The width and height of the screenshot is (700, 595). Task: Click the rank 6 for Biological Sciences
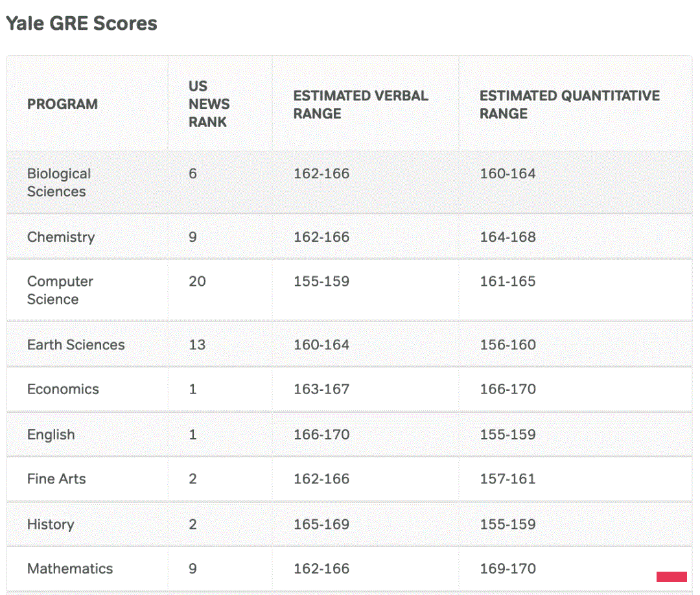[x=192, y=173]
